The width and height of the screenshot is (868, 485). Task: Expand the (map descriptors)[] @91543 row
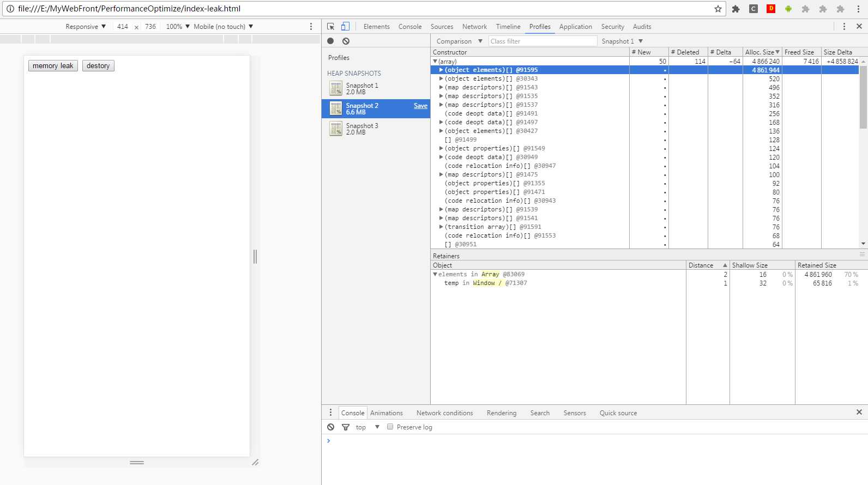click(441, 87)
